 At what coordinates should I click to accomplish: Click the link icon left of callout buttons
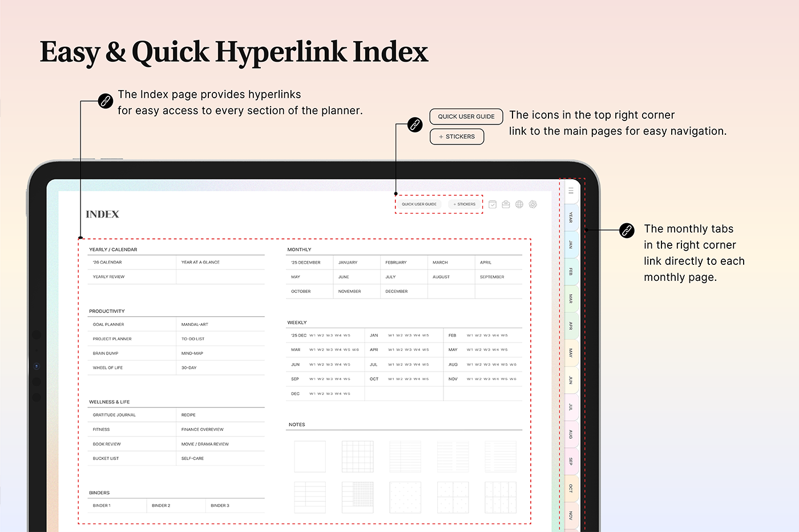pyautogui.click(x=415, y=124)
